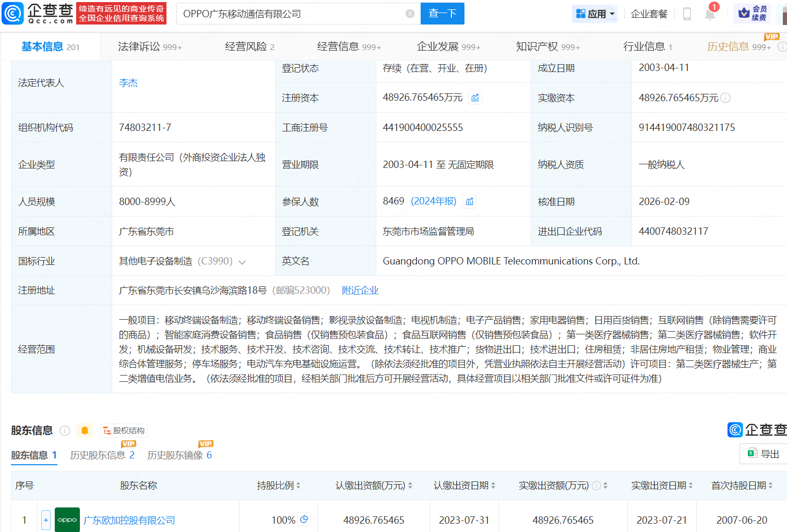Sort by 认缴出资日期 column
Screen dimensions: 787x532
tap(464, 486)
